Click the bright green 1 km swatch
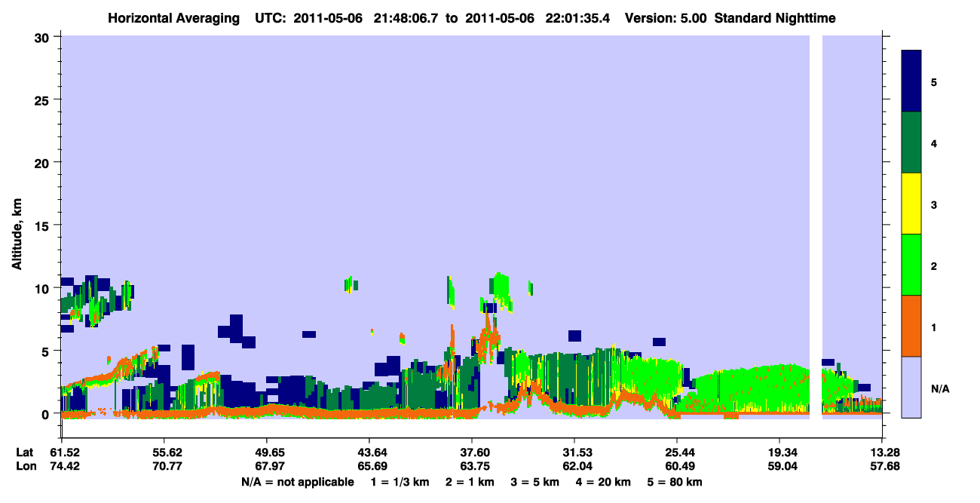Screen dimensions: 980x503 point(911,265)
